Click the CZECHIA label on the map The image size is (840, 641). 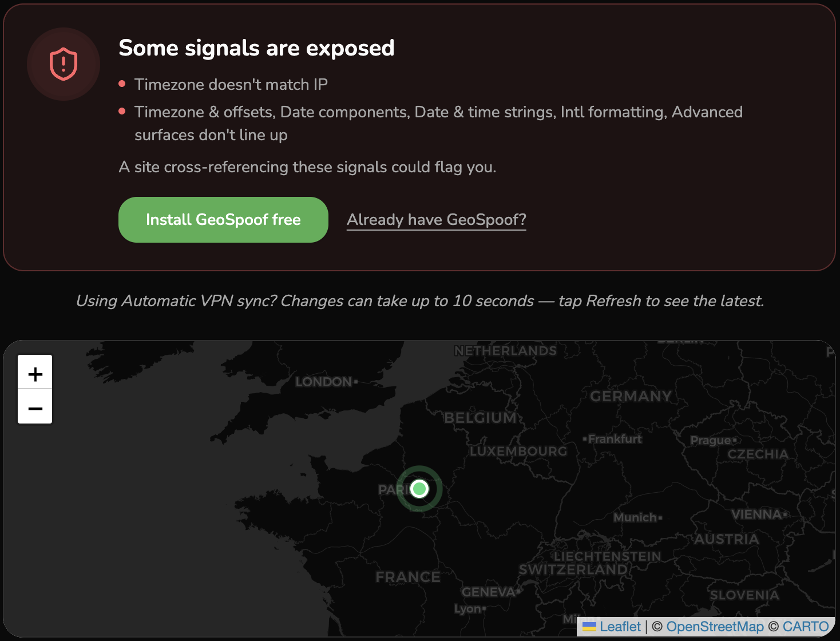point(758,454)
